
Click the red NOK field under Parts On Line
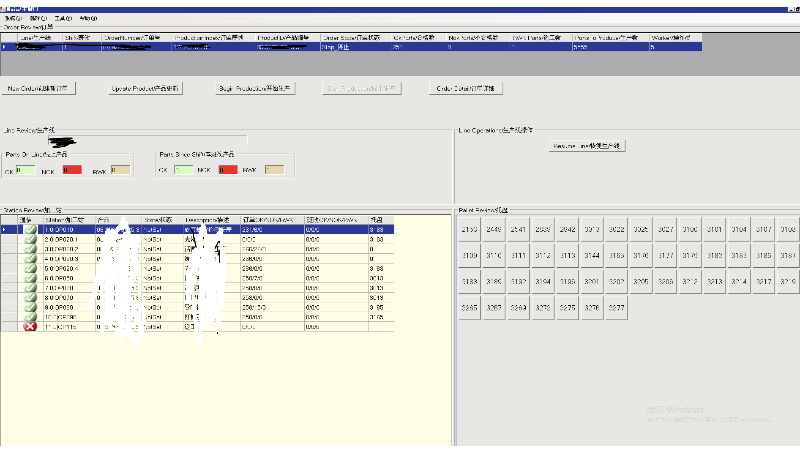72,170
